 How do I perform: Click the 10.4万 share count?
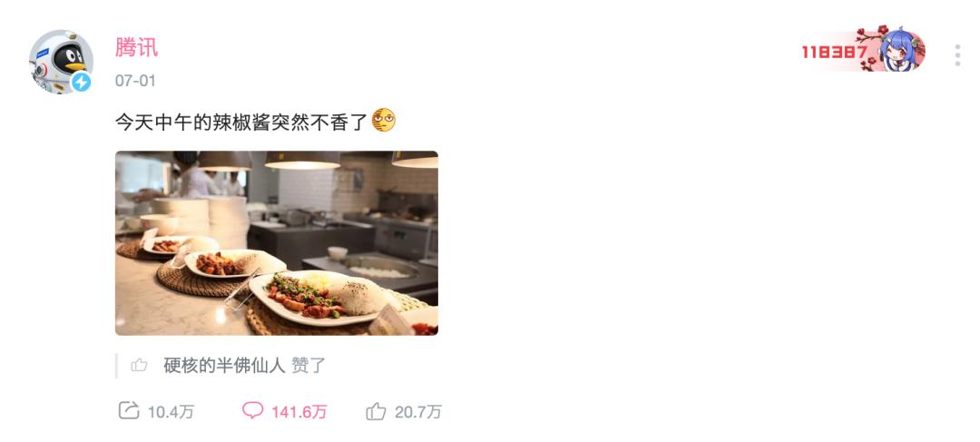(171, 412)
